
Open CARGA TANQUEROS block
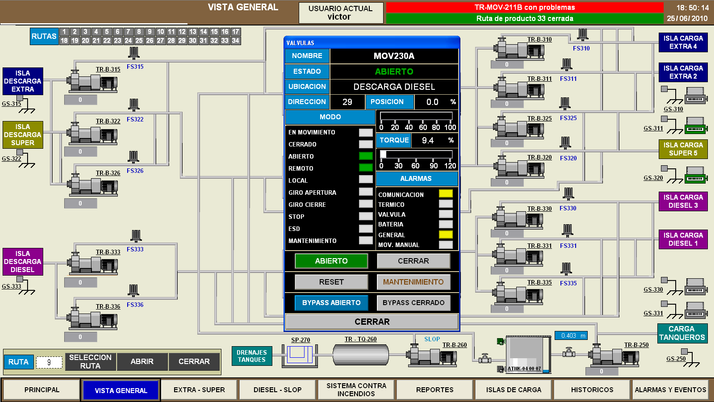[x=682, y=333]
